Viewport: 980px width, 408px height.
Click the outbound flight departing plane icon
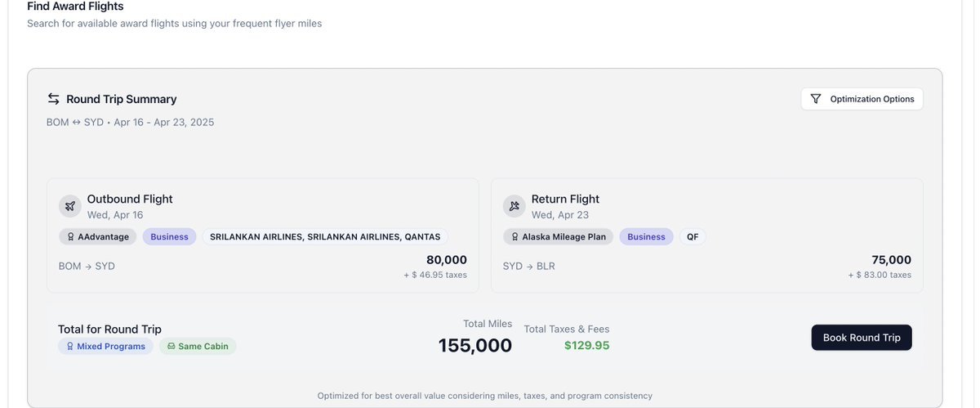point(70,206)
